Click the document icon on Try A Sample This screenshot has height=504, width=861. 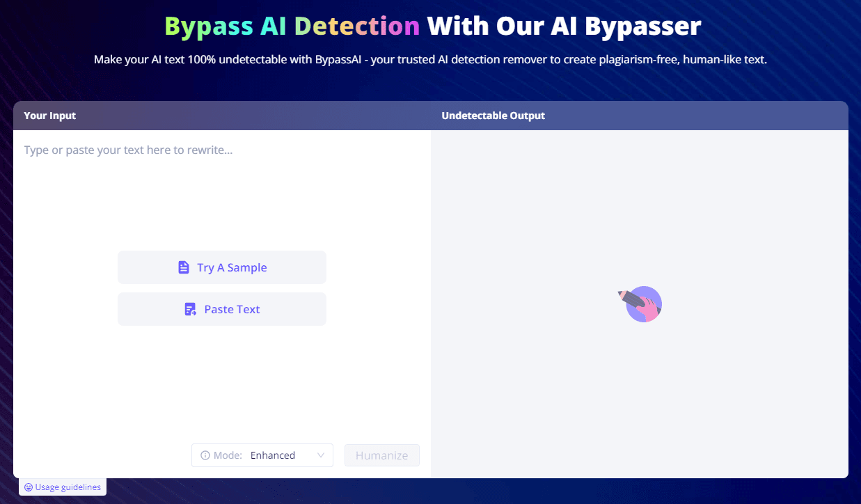[184, 267]
